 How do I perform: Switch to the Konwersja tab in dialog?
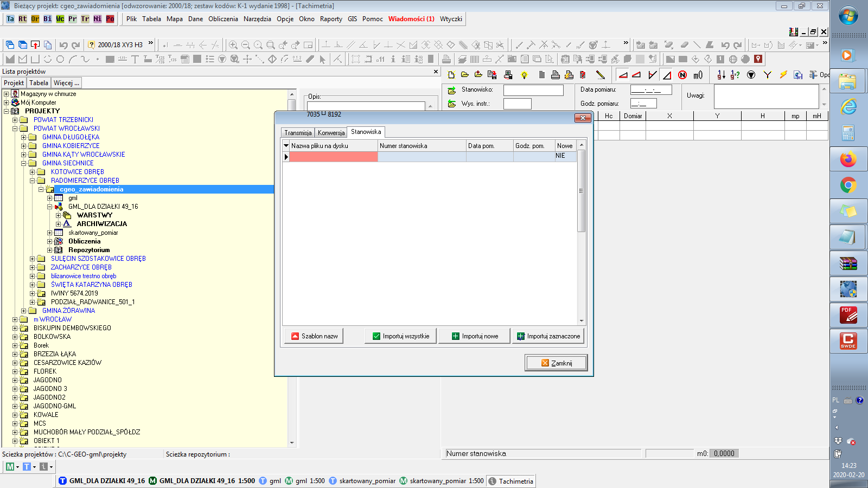tap(331, 133)
